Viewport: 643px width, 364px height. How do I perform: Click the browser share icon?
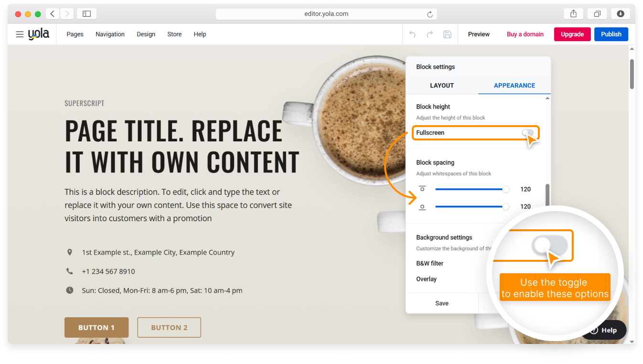(x=573, y=14)
